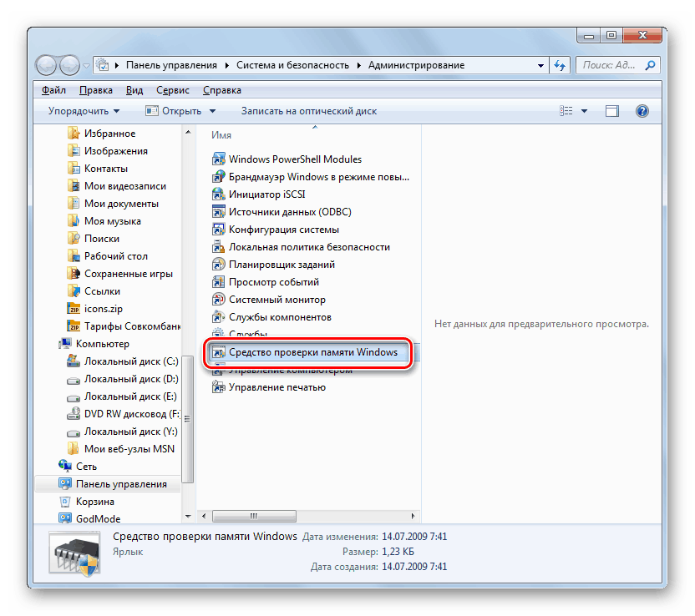The width and height of the screenshot is (695, 616).
Task: Select Избранное in the navigation tree
Action: pyautogui.click(x=110, y=134)
